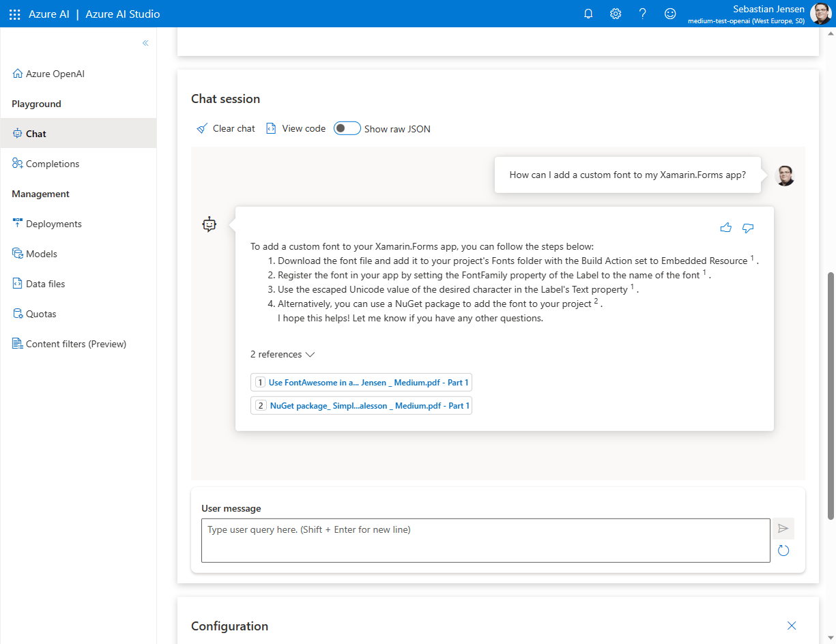The height and width of the screenshot is (644, 836).
Task: Give the response a thumbs down
Action: 748,228
